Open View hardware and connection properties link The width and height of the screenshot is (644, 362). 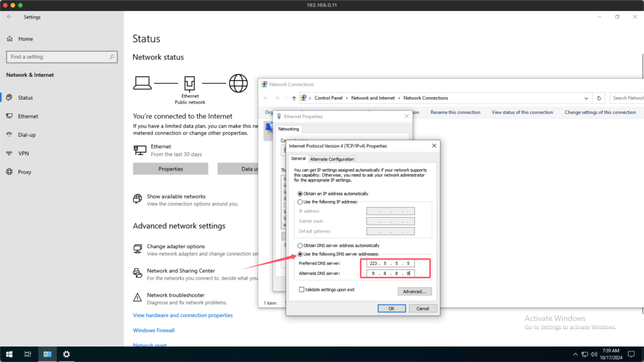click(x=183, y=315)
